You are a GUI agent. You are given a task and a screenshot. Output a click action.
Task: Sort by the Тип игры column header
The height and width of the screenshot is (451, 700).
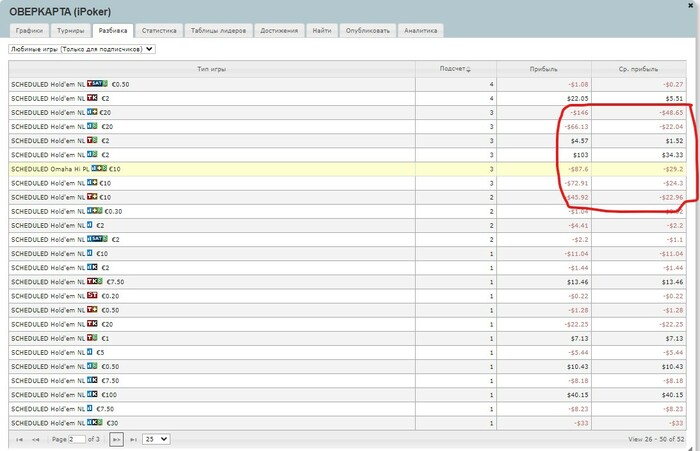pyautogui.click(x=212, y=69)
